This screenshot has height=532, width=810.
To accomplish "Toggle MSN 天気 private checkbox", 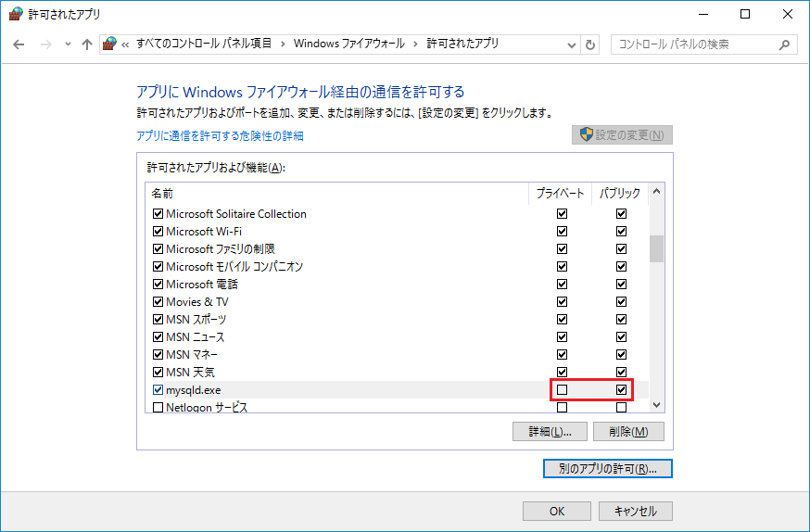I will [x=562, y=372].
